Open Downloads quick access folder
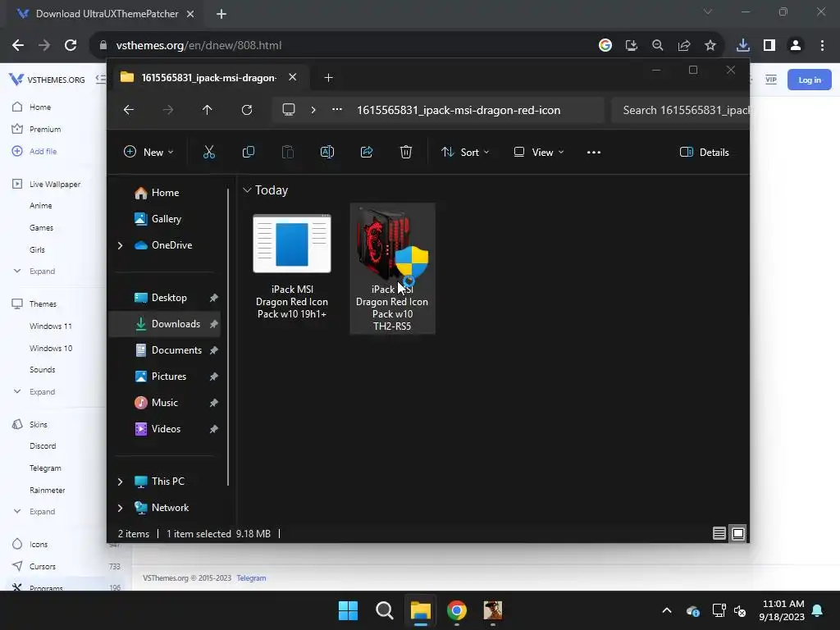Image resolution: width=840 pixels, height=630 pixels. pyautogui.click(x=167, y=324)
